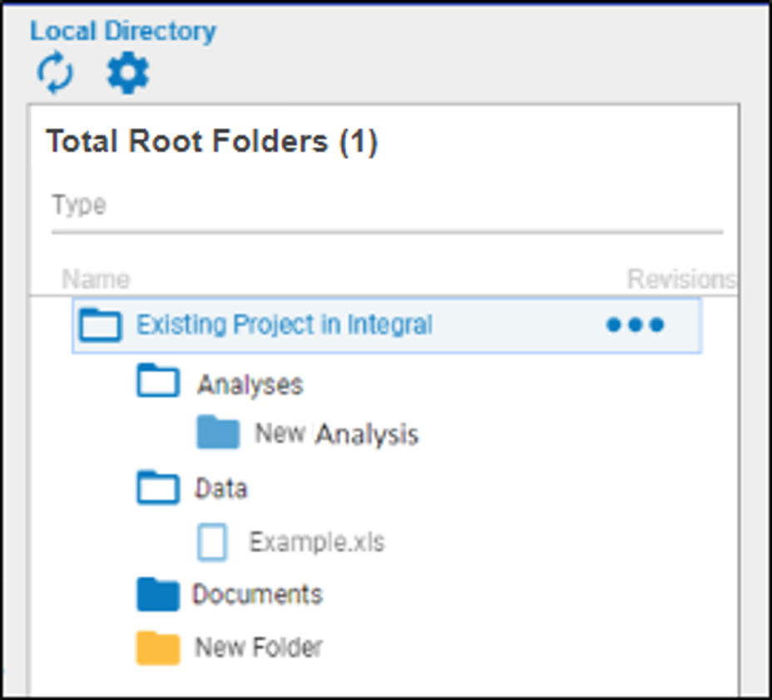772x700 pixels.
Task: Click the Documents folder icon
Action: click(158, 594)
